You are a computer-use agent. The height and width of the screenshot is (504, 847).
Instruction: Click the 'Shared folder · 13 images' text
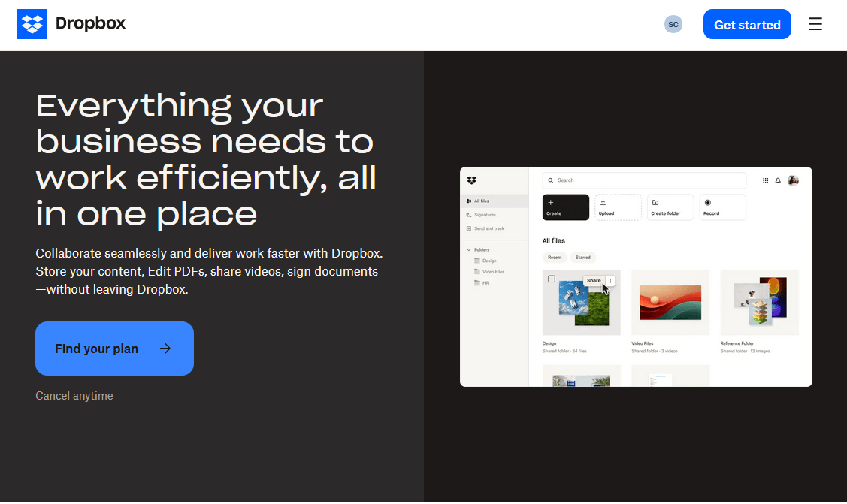(x=746, y=352)
